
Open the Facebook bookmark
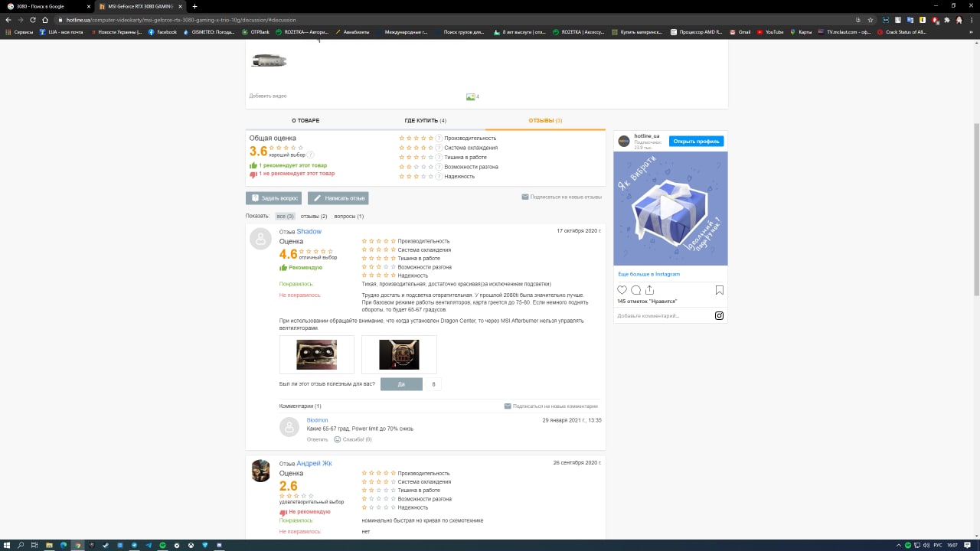tap(162, 32)
